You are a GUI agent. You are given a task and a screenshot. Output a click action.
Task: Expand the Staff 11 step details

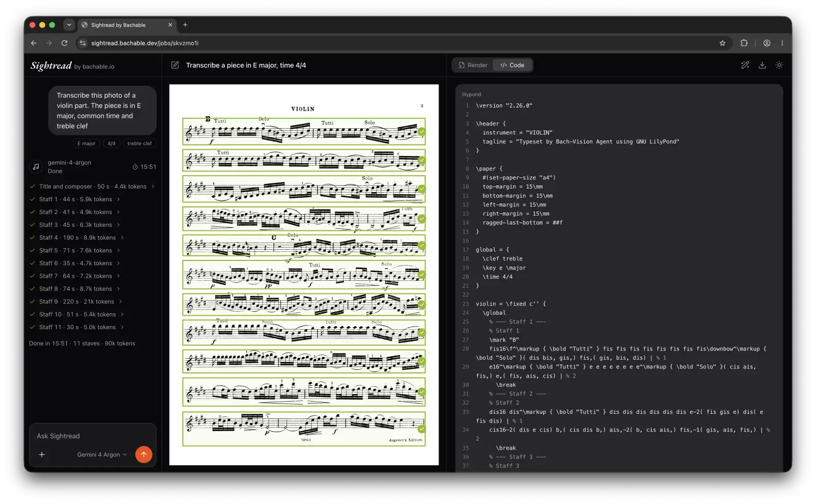[x=77, y=327]
